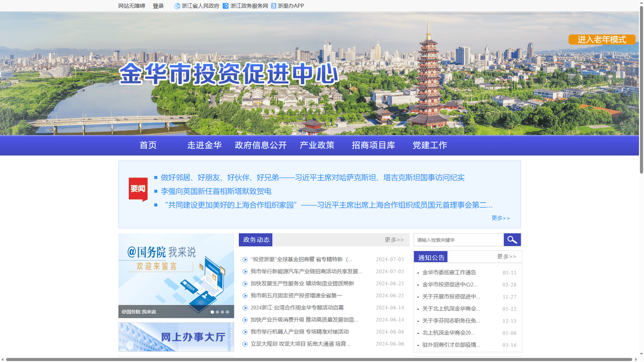Open 产业政策 navigation item
This screenshot has width=644, height=362.
pos(317,145)
